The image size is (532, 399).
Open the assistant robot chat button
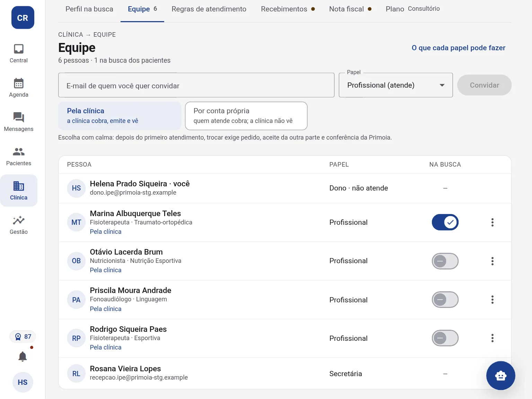point(500,375)
